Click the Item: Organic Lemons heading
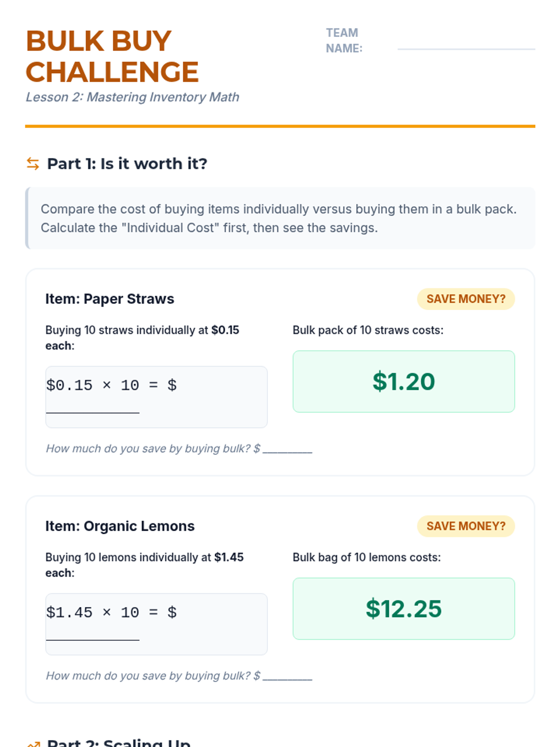 coord(120,526)
